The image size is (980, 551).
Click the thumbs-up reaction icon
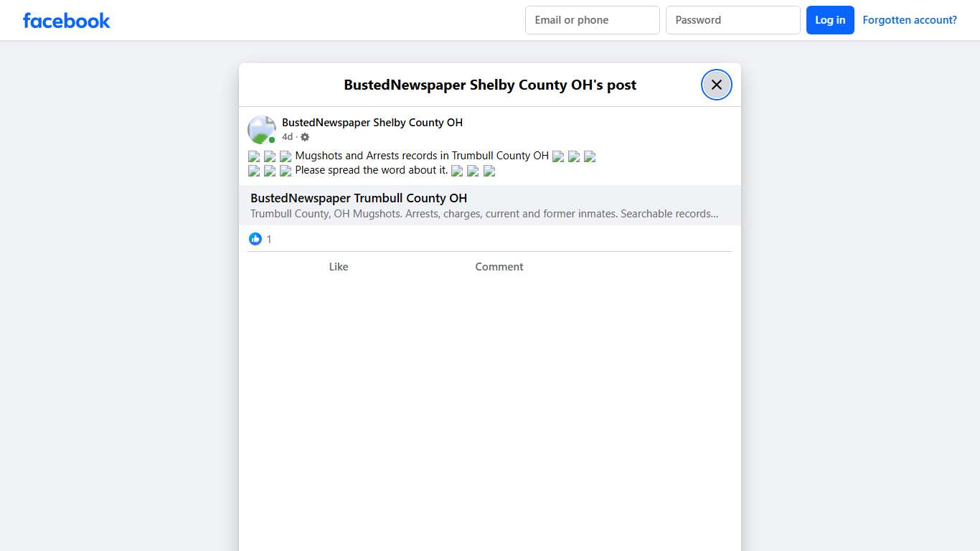coord(255,238)
